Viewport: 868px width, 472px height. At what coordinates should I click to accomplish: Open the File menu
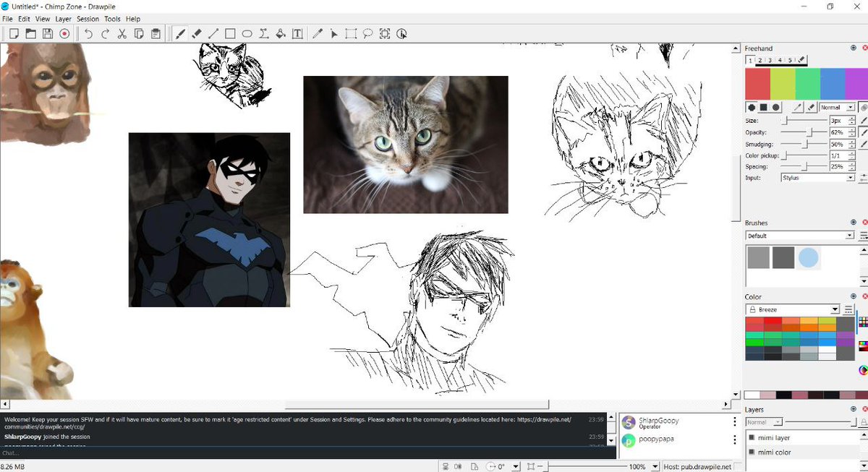tap(7, 19)
